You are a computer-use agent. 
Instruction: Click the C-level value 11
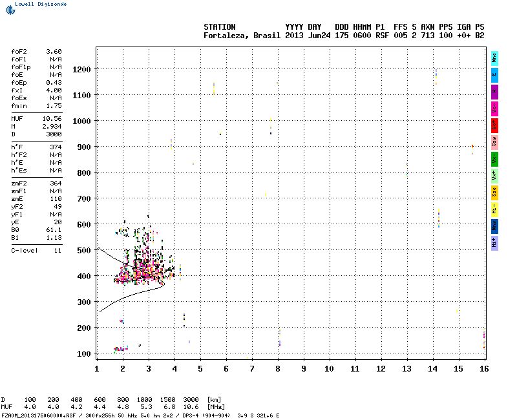58,251
